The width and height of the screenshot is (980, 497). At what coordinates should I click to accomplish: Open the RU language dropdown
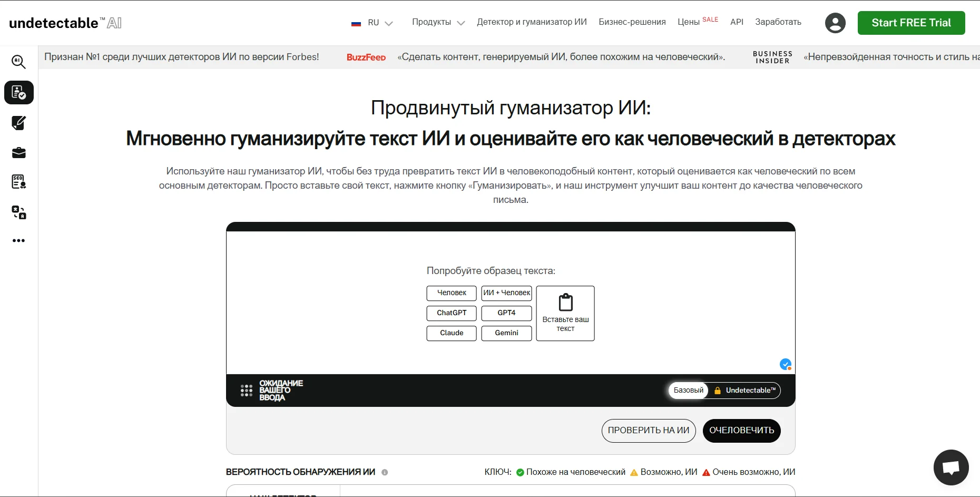pyautogui.click(x=372, y=23)
